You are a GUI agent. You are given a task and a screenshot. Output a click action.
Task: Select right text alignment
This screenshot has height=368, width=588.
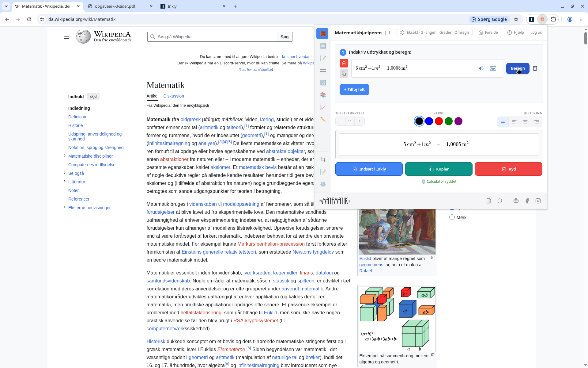point(536,122)
